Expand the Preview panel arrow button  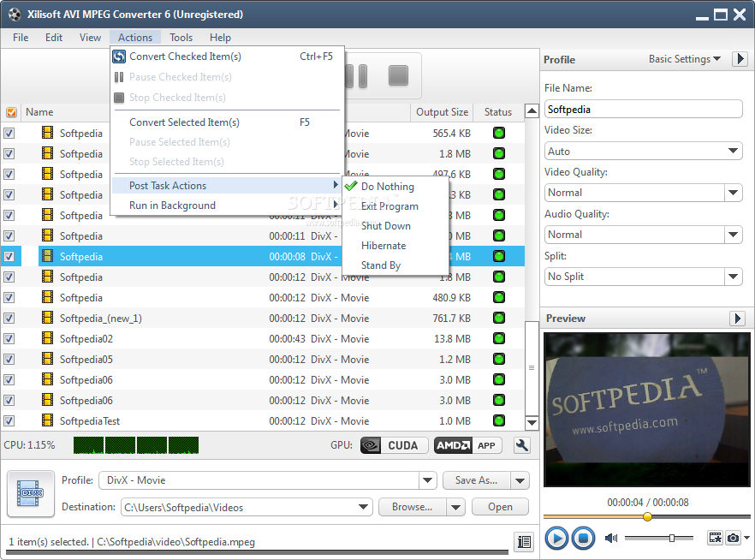tap(737, 319)
